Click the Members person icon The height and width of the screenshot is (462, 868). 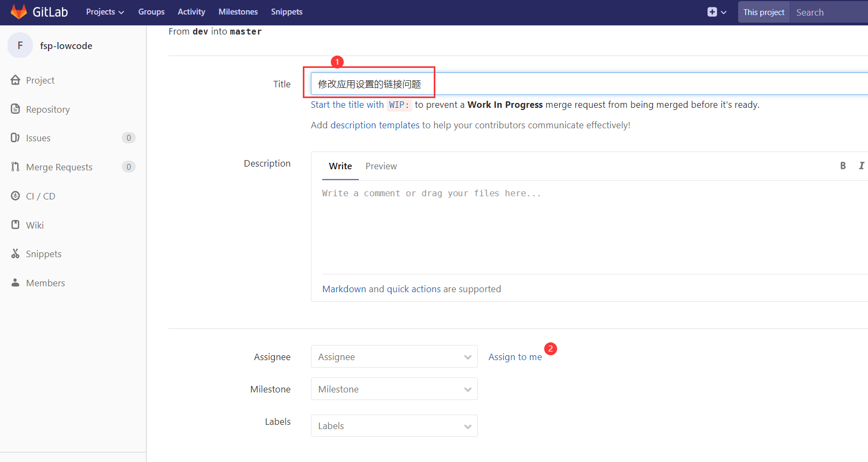[x=16, y=282]
